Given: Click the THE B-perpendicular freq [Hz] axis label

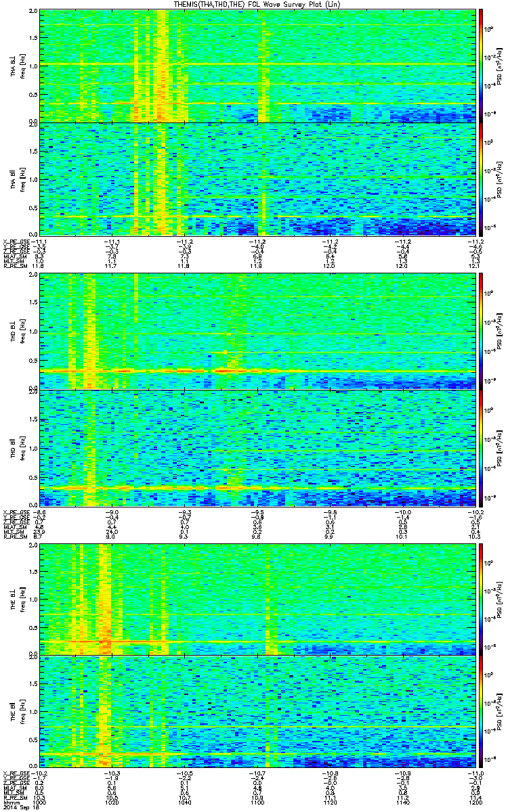Looking at the screenshot, I should point(22,599).
